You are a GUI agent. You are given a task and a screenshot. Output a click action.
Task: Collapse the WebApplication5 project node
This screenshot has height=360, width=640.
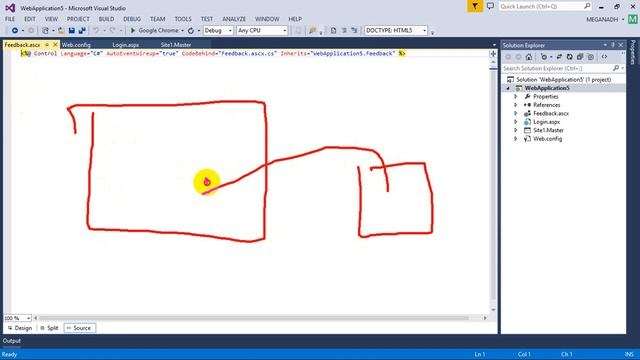[x=508, y=88]
